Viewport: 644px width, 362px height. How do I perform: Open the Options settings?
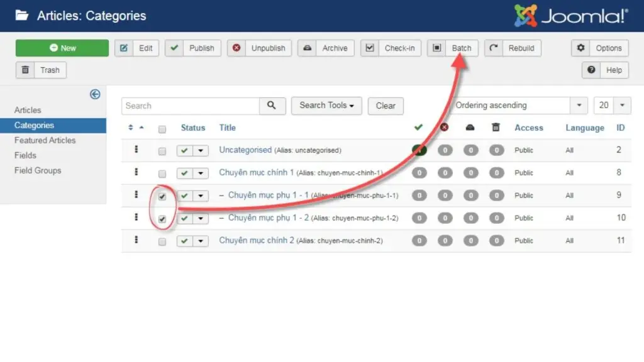[x=599, y=48]
